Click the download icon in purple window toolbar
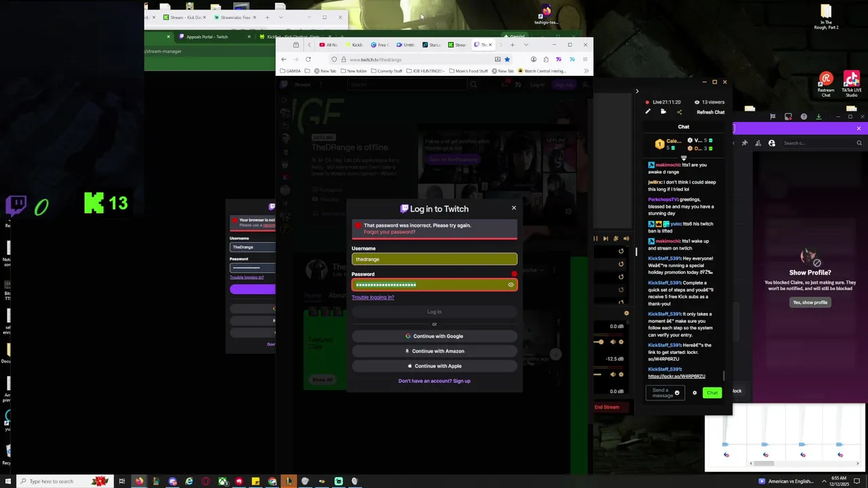 point(818,117)
